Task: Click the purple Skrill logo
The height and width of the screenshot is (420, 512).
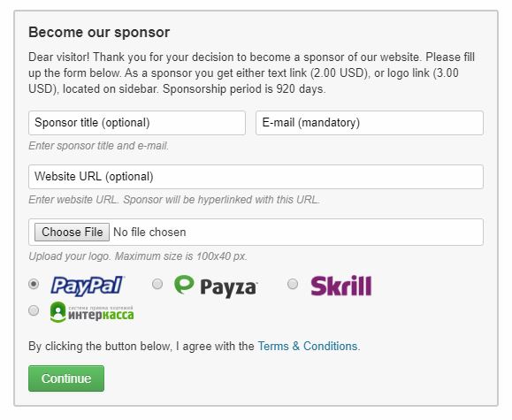Action: 341,286
